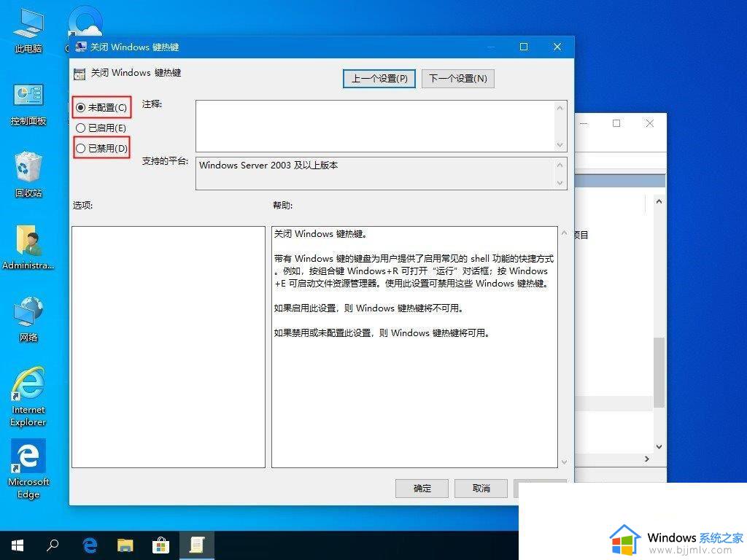Open the Control Panel (控制面板) desktop icon

[x=28, y=104]
